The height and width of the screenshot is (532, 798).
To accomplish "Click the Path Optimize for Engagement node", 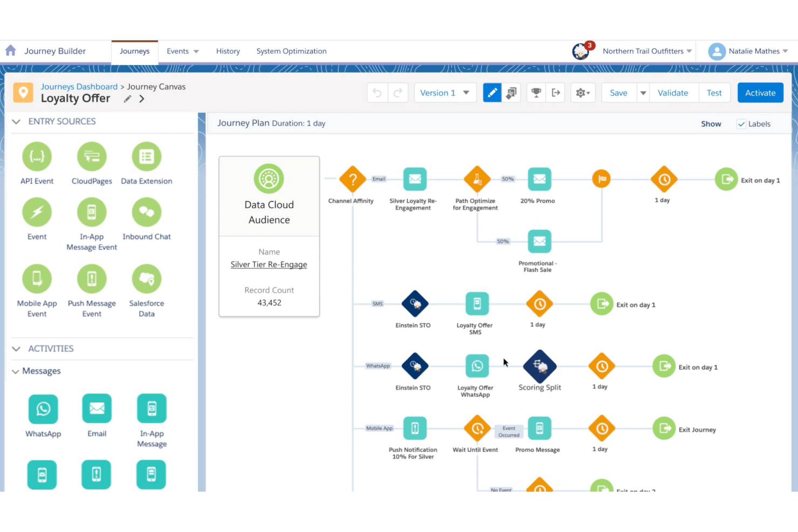I will tap(477, 179).
